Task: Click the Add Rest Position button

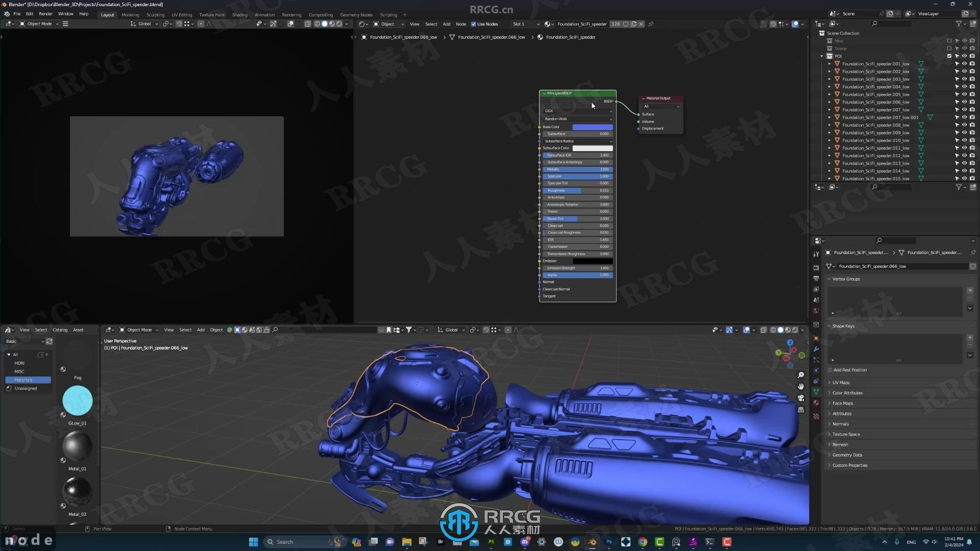Action: [x=849, y=369]
